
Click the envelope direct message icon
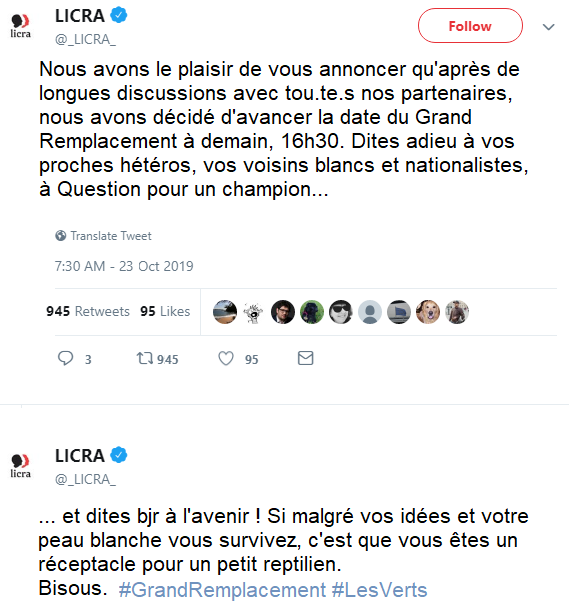coord(306,358)
